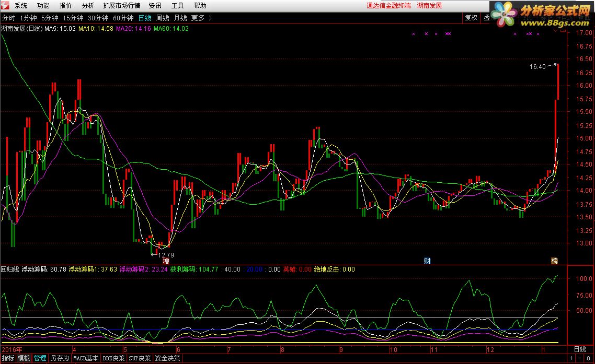This screenshot has height=364, width=595.
Task: Click the 12.79 low price label
Action: [x=166, y=255]
